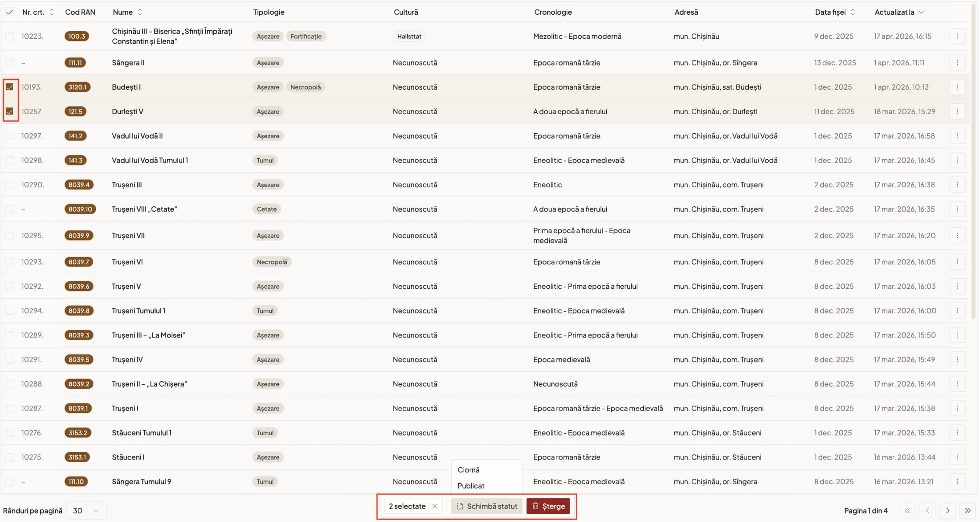Open actions menu for Stăuceni I row
Image resolution: width=980 pixels, height=522 pixels.
957,457
